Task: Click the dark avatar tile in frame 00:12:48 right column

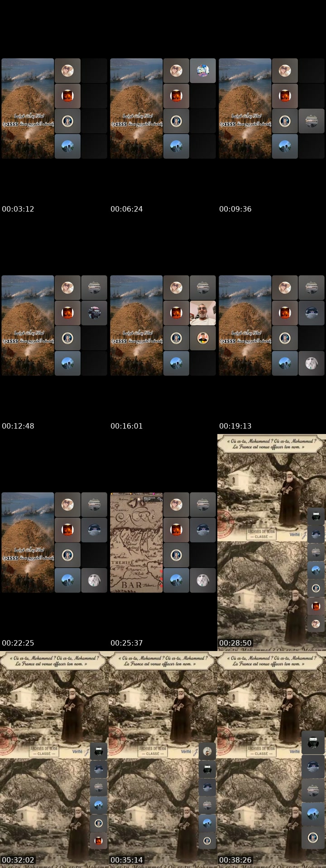Action: point(94,313)
